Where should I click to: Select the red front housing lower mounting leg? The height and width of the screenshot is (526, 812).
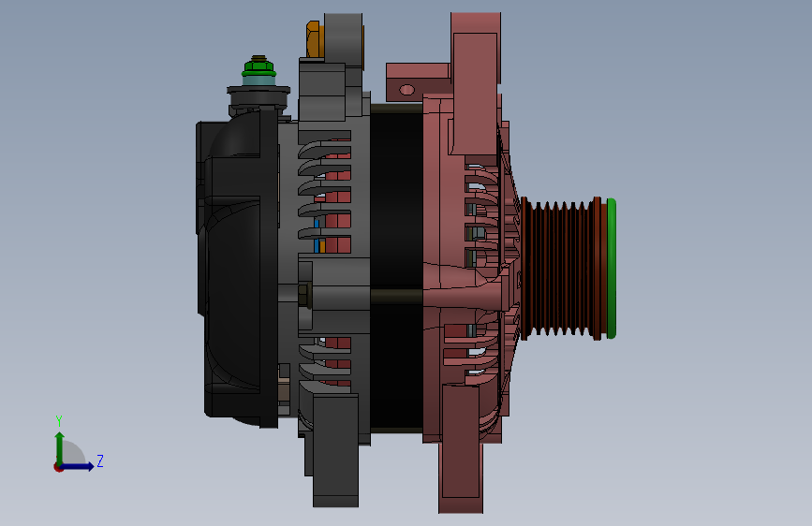[461, 448]
